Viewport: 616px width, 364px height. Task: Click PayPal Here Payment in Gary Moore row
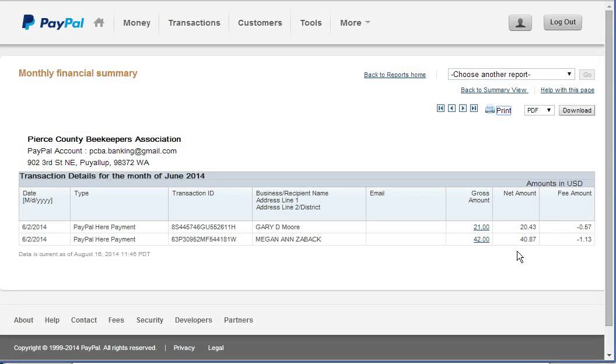pos(104,227)
